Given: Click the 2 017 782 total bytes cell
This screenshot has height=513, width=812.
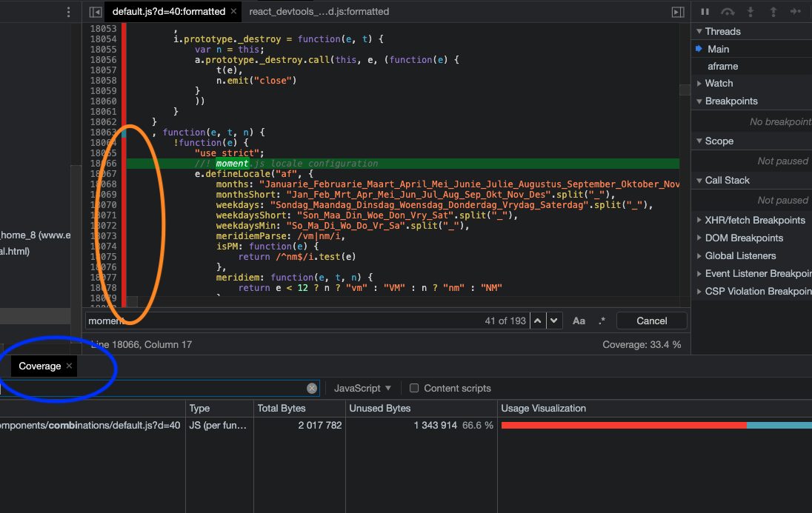Looking at the screenshot, I should click(319, 425).
